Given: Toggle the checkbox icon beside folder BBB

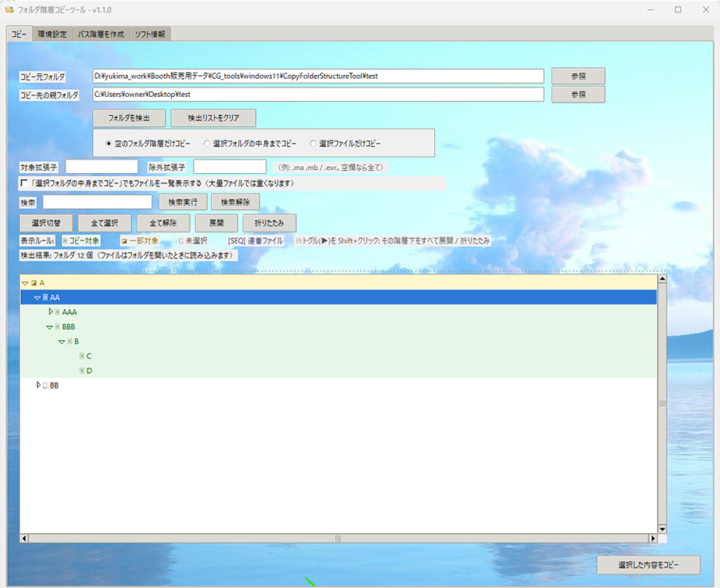Looking at the screenshot, I should click(x=57, y=327).
